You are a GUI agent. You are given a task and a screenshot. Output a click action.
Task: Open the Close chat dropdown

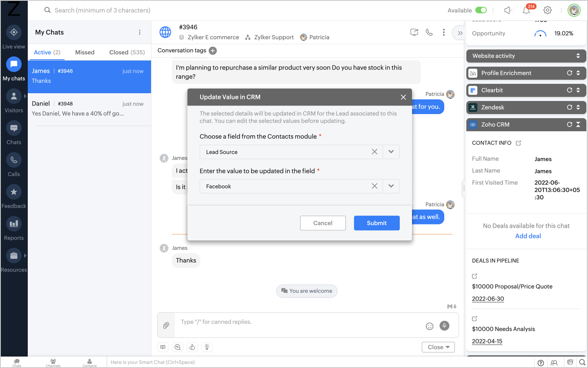pos(438,347)
